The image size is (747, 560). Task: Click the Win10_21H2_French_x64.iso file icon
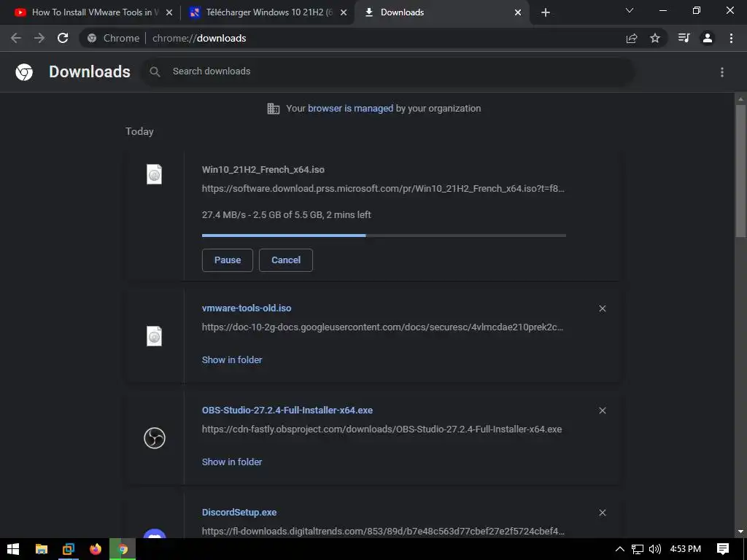154,174
